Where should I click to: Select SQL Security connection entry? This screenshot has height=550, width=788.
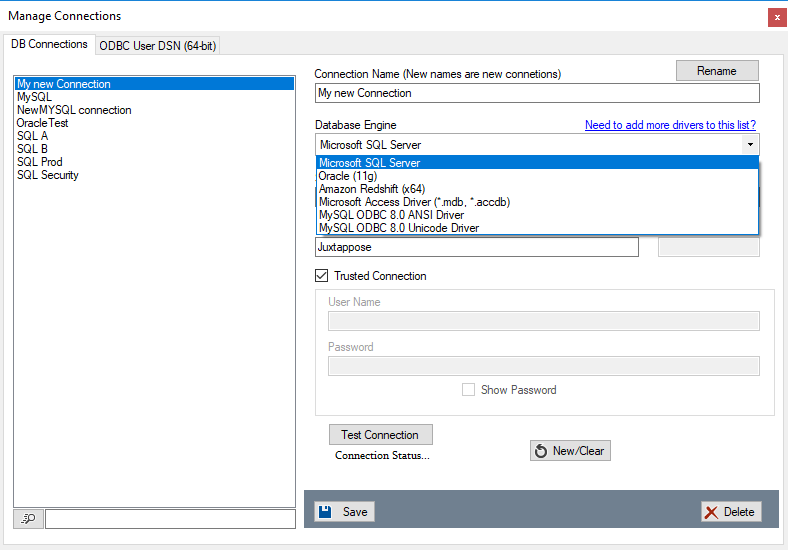coord(47,175)
